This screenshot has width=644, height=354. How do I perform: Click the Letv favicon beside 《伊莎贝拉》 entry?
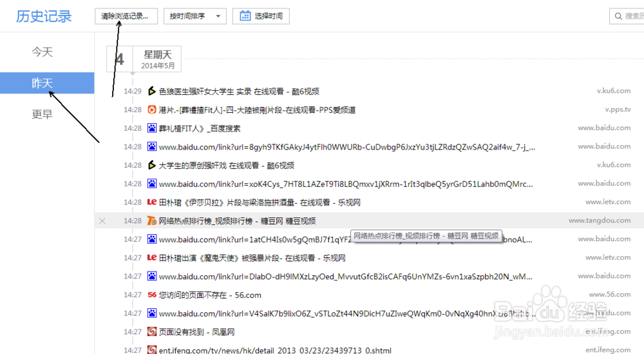point(151,202)
